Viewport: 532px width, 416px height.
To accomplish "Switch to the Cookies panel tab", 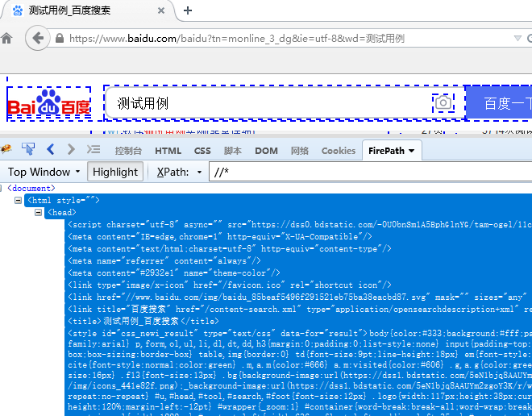I will click(x=339, y=151).
